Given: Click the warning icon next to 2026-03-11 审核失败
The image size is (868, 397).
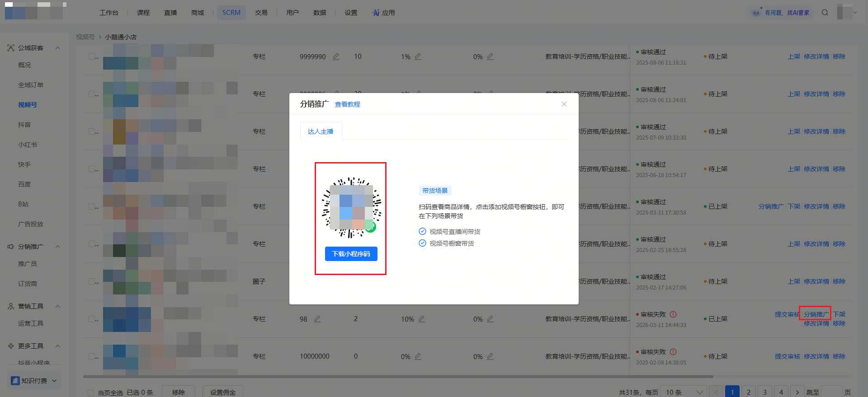Looking at the screenshot, I should click(x=673, y=314).
